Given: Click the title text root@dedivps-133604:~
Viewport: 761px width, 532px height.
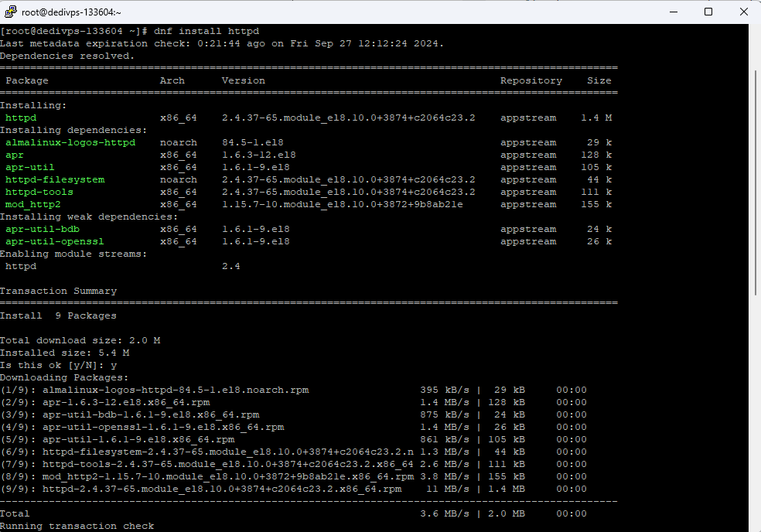Looking at the screenshot, I should click(x=71, y=12).
